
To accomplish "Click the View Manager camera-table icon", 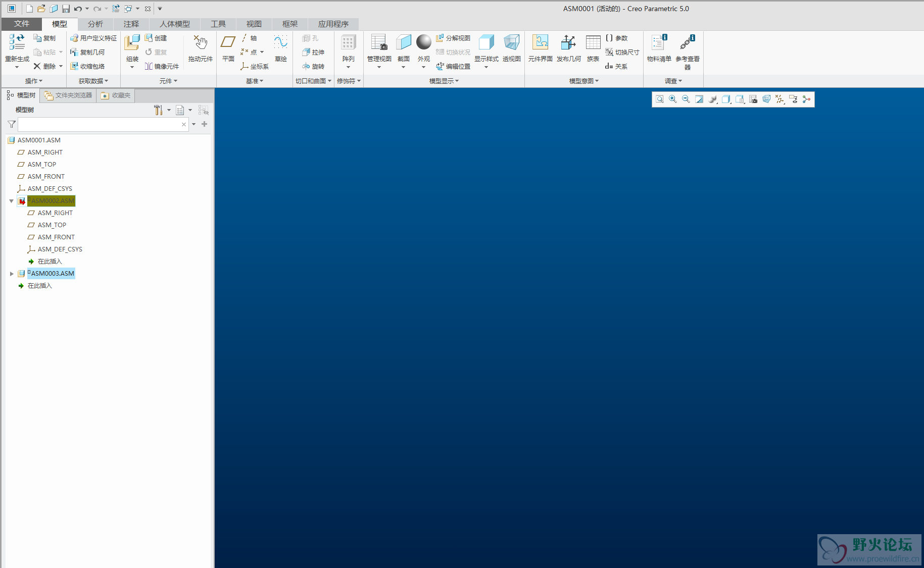I will click(753, 99).
